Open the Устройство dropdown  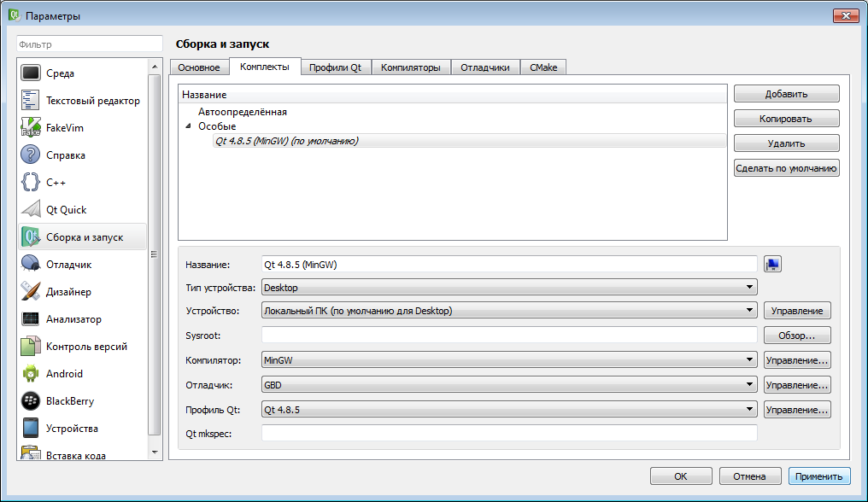(x=509, y=311)
